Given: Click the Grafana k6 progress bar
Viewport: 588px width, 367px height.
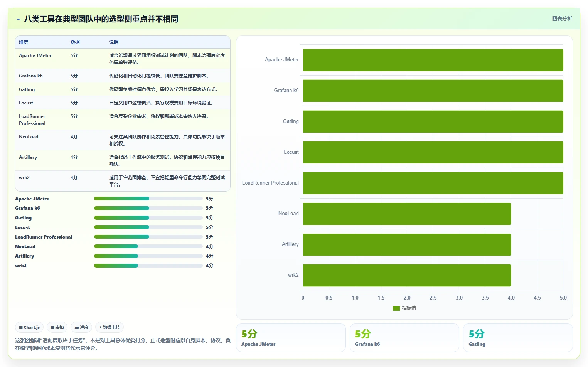Looking at the screenshot, I should click(x=148, y=208).
